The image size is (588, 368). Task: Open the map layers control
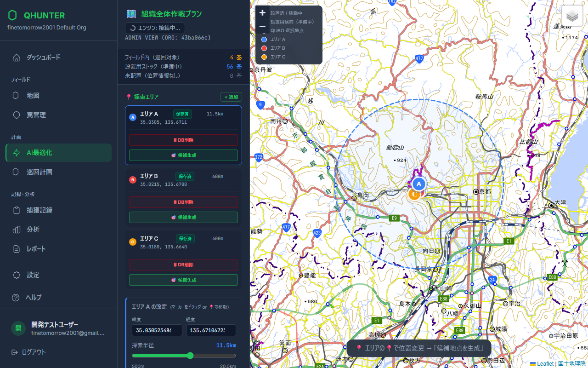click(x=572, y=16)
